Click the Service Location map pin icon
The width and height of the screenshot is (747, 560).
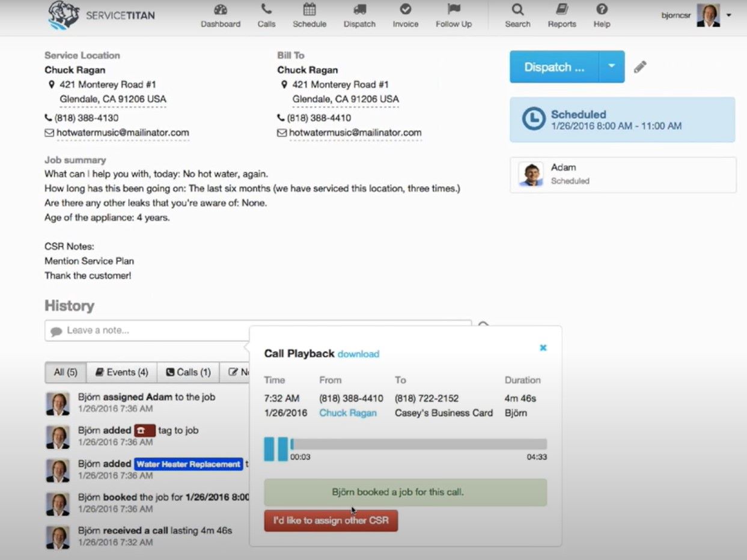pos(52,85)
